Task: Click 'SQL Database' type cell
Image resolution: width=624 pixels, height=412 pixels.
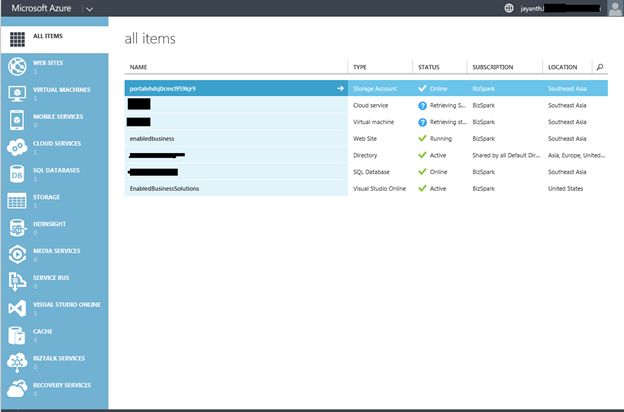Action: [371, 172]
